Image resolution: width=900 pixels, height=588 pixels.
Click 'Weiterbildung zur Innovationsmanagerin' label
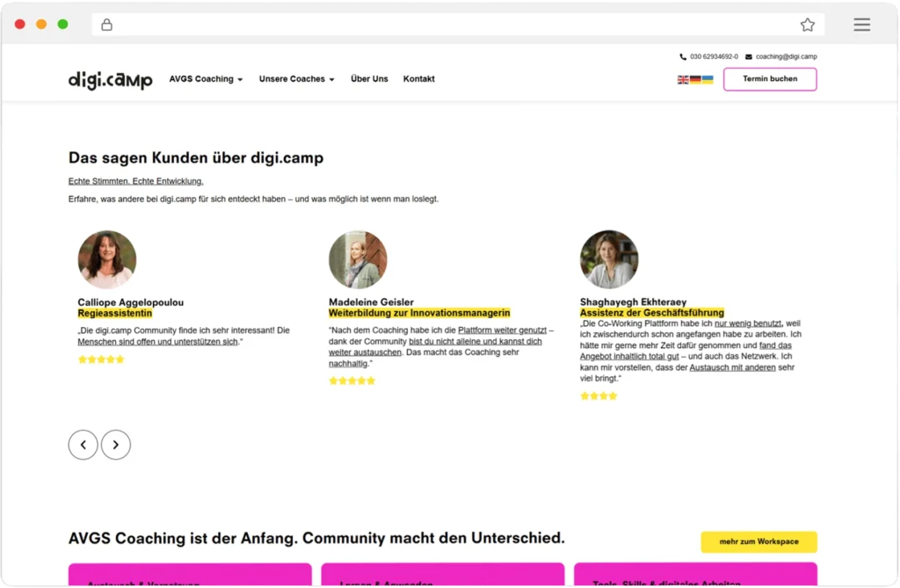[x=419, y=313]
